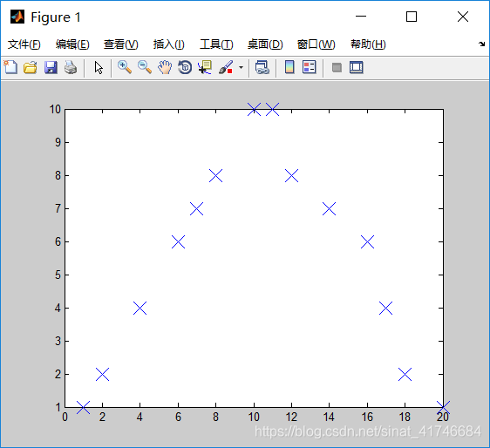Open the 工具(T) menu
This screenshot has height=448, width=490.
(x=216, y=44)
